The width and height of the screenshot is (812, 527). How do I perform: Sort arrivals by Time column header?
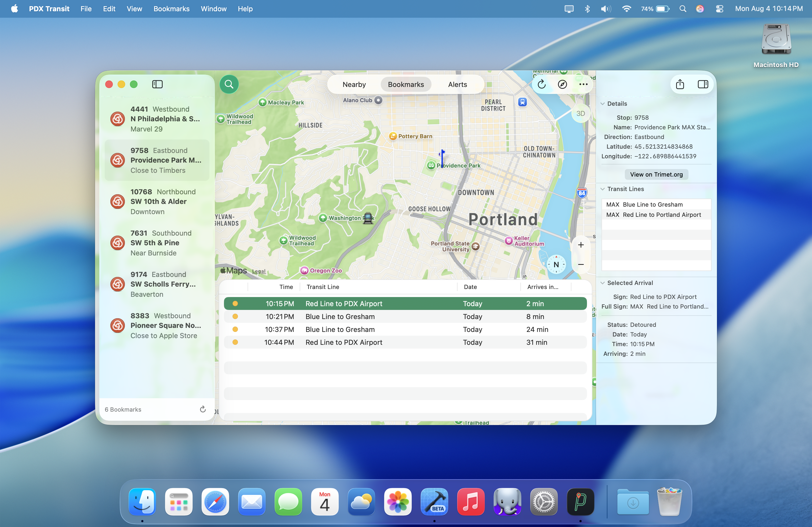click(x=274, y=287)
